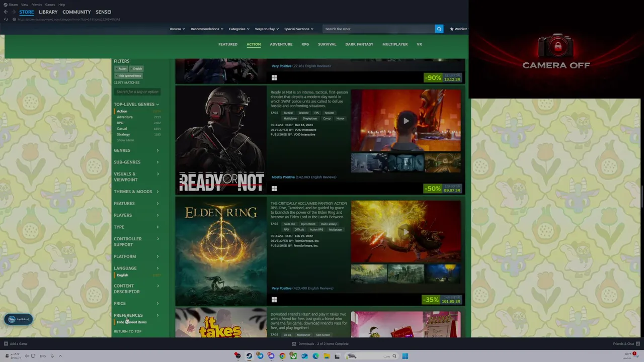Viewport: 644px width, 362px height.
Task: Switch to the VR tab
Action: [x=419, y=44]
